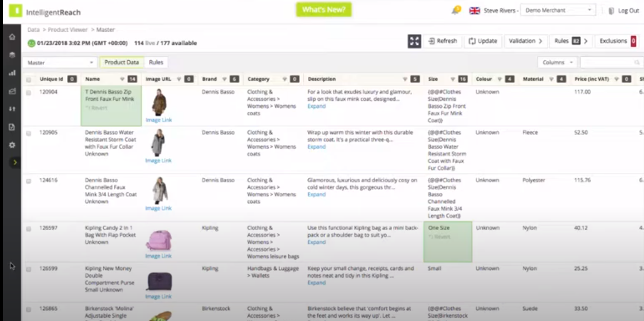This screenshot has height=321, width=644.
Task: Click the search input field
Action: pyautogui.click(x=612, y=62)
